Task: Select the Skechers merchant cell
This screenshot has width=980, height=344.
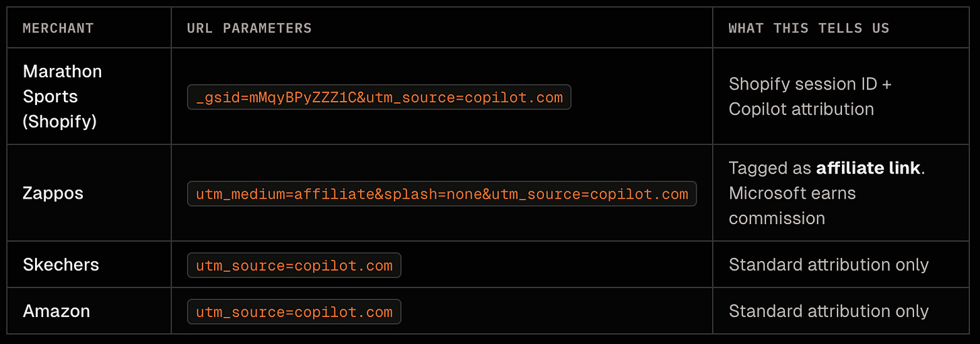Action: tap(89, 265)
